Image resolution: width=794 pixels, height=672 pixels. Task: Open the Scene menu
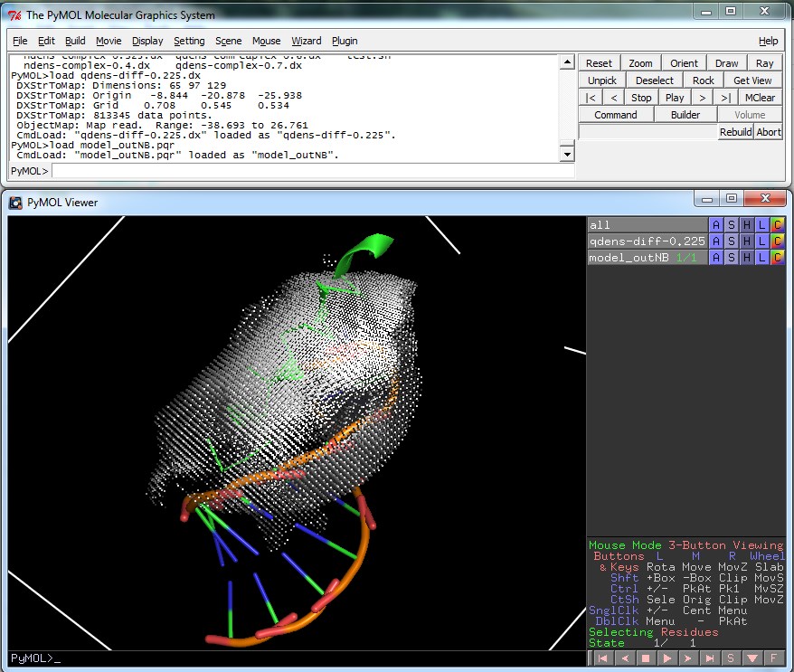pyautogui.click(x=229, y=41)
